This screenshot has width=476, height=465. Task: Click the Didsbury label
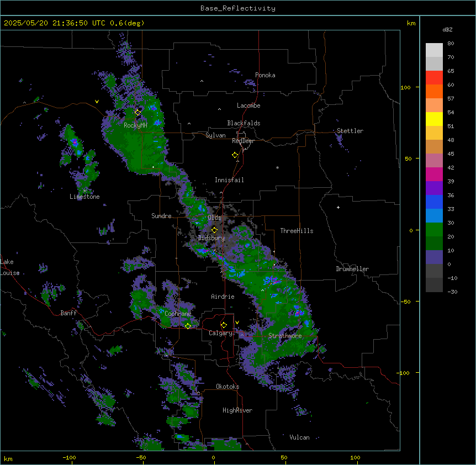(x=211, y=238)
